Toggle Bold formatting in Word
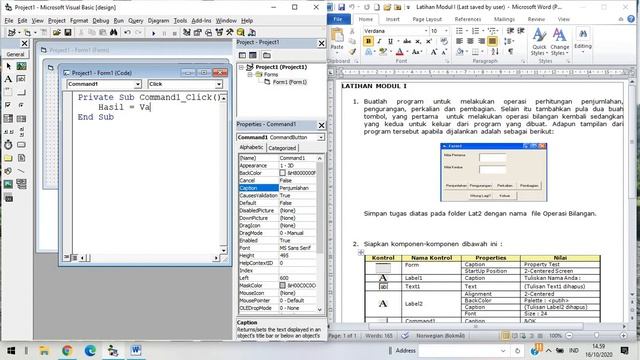The image size is (640, 360). coord(368,41)
